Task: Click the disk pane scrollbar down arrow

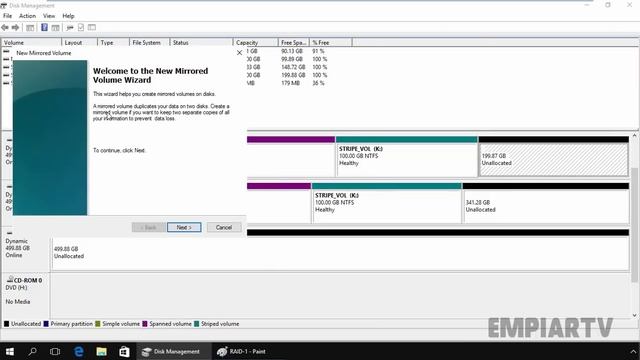Action: tap(634, 315)
